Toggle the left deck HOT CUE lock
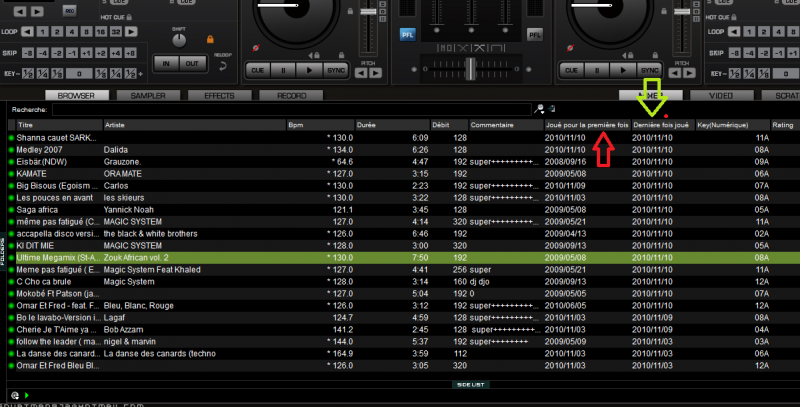Viewport: 800px width, 407px height. pos(129,17)
